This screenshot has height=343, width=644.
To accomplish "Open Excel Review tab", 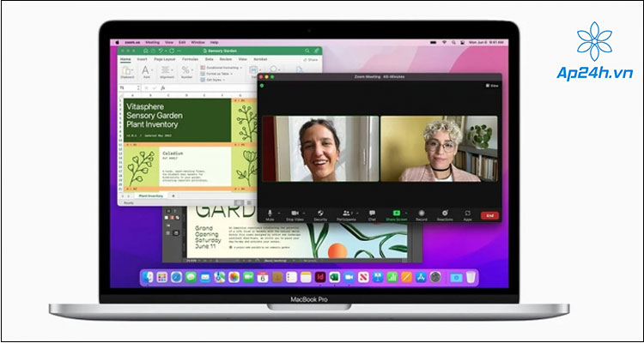I will pyautogui.click(x=226, y=59).
